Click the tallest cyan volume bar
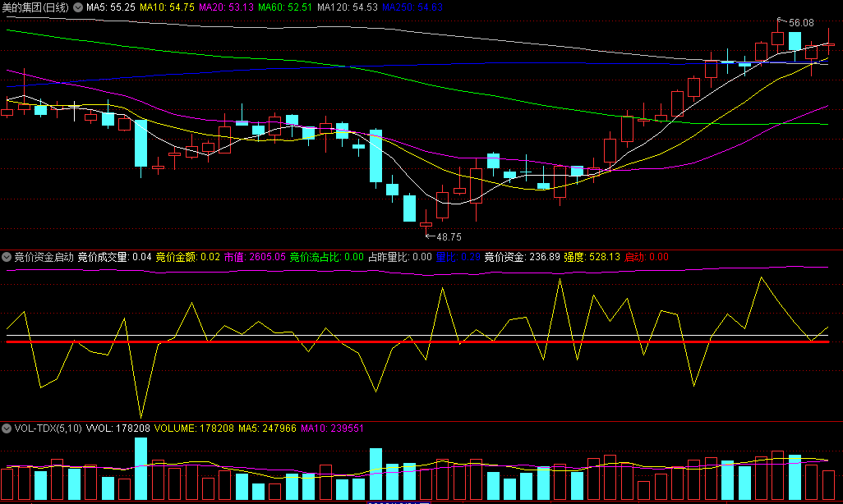 point(140,469)
